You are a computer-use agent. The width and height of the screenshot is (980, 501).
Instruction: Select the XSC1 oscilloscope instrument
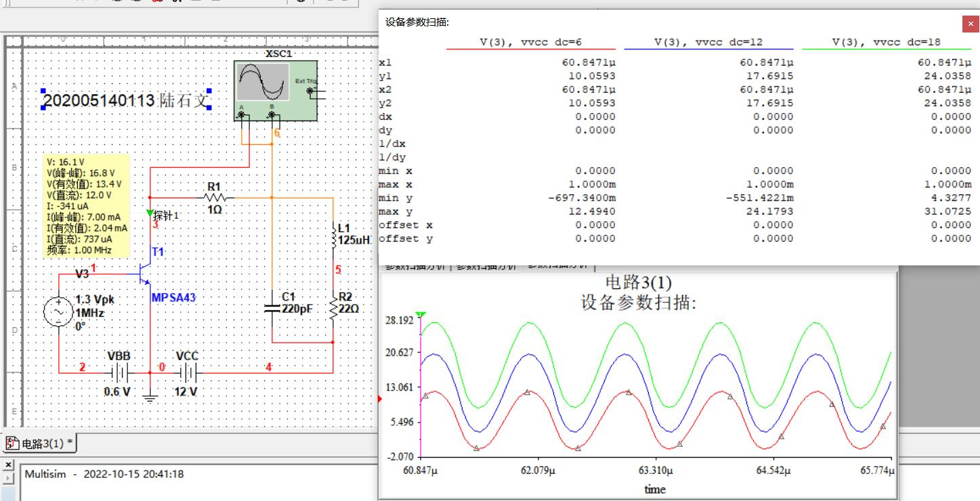[275, 91]
